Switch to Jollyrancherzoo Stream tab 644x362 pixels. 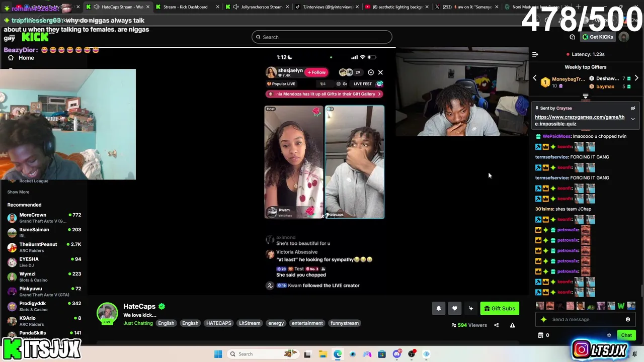pyautogui.click(x=257, y=7)
